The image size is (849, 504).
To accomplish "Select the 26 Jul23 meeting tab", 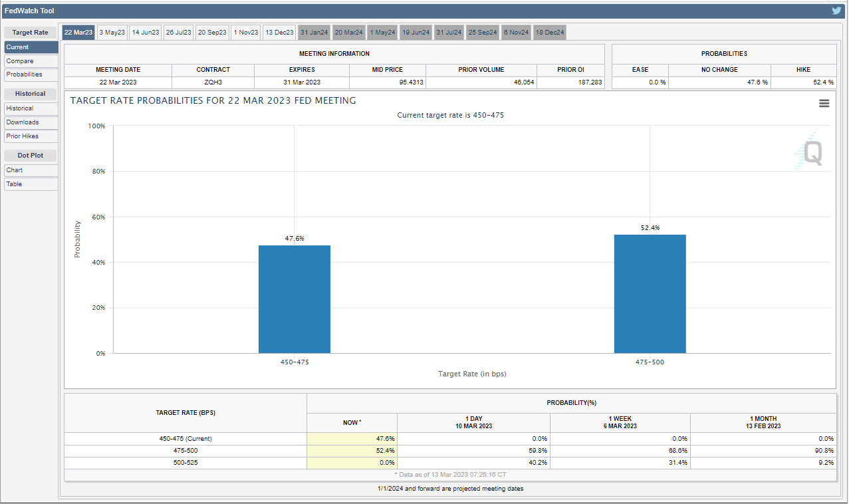I will (179, 32).
